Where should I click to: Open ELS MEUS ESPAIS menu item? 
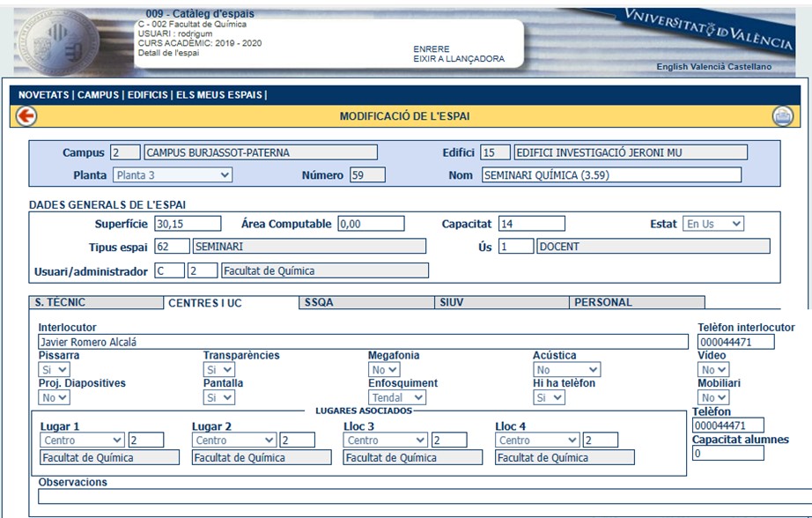pos(219,95)
